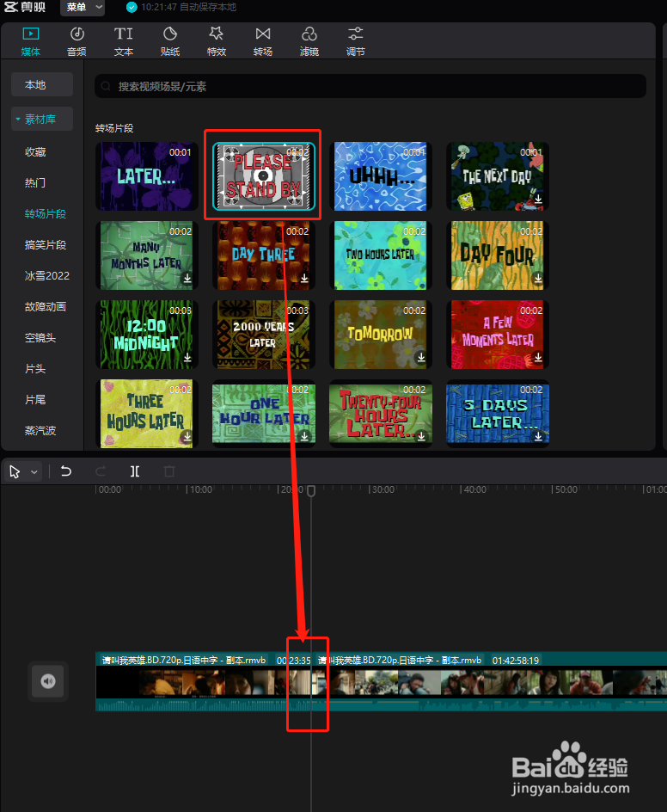
Task: Open the 滤镜 filters tab
Action: [x=309, y=42]
